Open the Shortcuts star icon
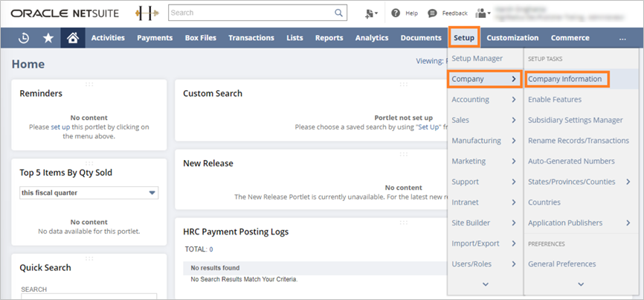644x300 pixels. pos(48,38)
